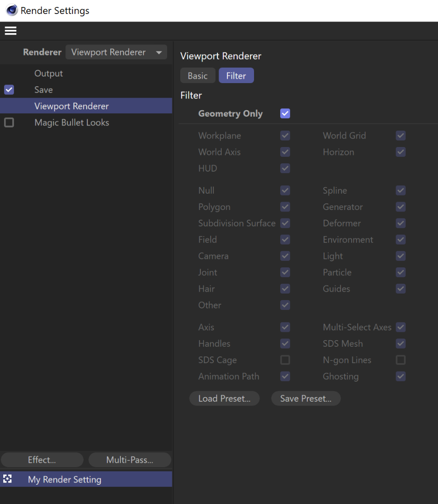
Task: Select Viewport Renderer in the left list
Action: 71,106
